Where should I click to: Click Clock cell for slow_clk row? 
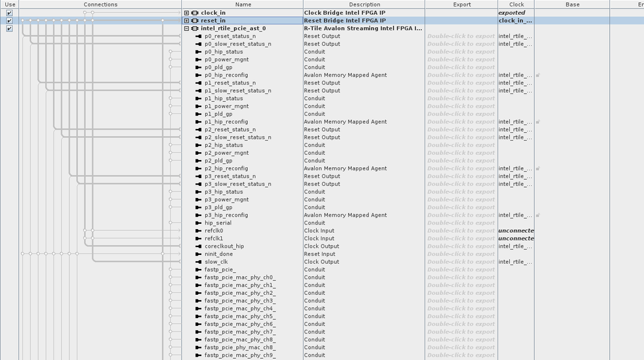click(x=516, y=262)
